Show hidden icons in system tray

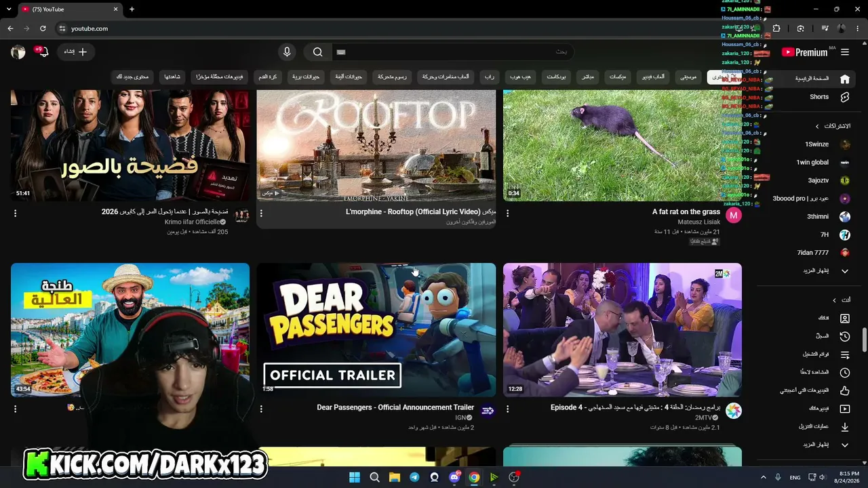(763, 477)
